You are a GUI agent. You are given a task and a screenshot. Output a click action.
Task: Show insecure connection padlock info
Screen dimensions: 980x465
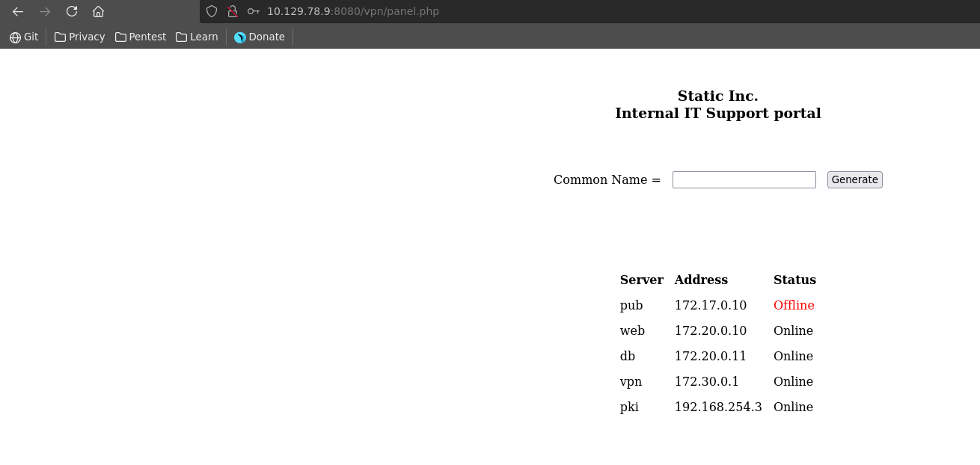pos(233,11)
